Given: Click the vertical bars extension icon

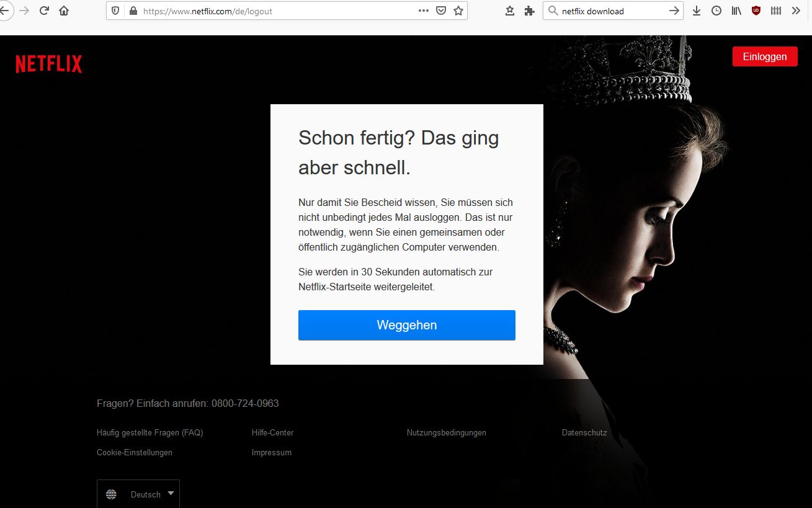Looking at the screenshot, I should [776, 11].
